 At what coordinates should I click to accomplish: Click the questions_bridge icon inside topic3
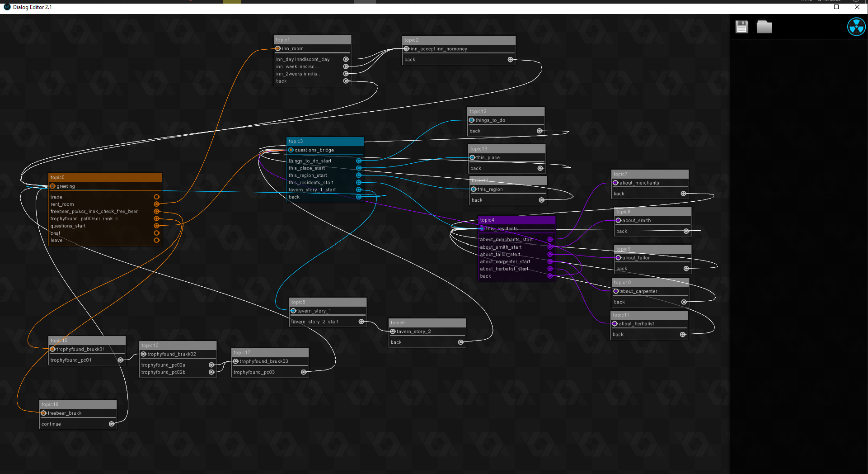coord(291,150)
